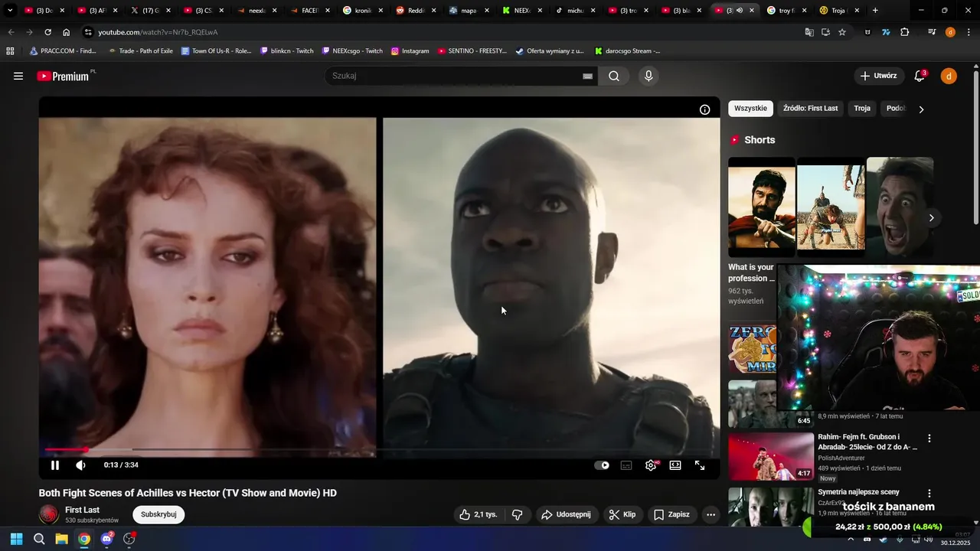Open Instagram bookmark
This screenshot has height=551, width=980.
click(410, 51)
